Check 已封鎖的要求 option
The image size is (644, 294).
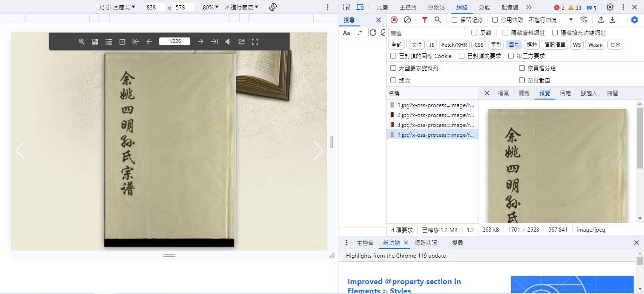click(462, 56)
